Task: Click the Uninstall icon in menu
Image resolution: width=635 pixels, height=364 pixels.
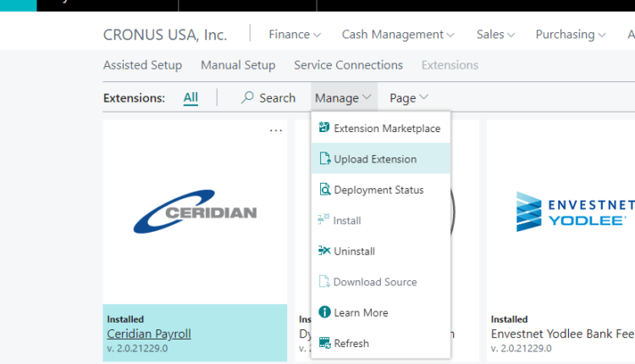Action: click(x=323, y=251)
